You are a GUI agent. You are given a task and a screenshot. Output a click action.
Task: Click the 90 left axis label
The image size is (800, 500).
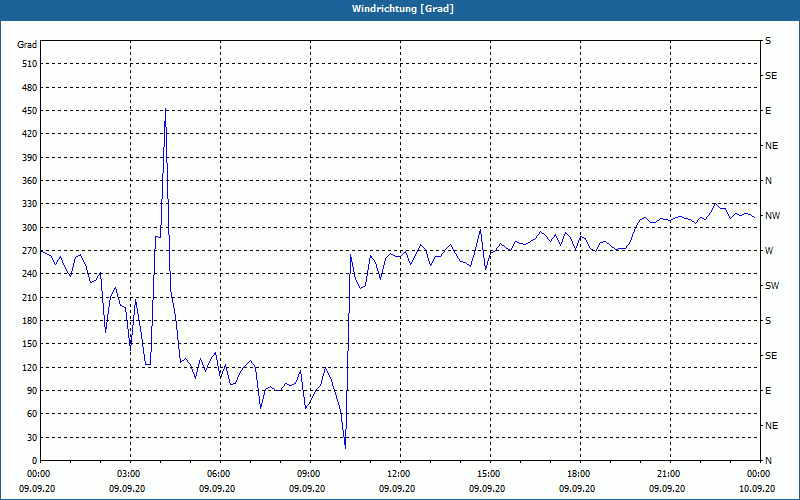coord(31,391)
